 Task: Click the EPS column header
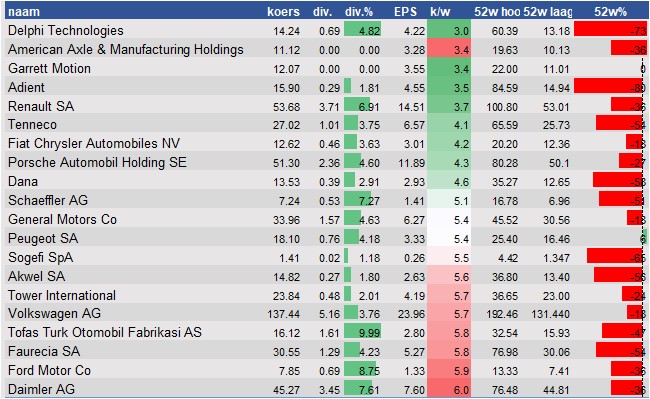(405, 12)
